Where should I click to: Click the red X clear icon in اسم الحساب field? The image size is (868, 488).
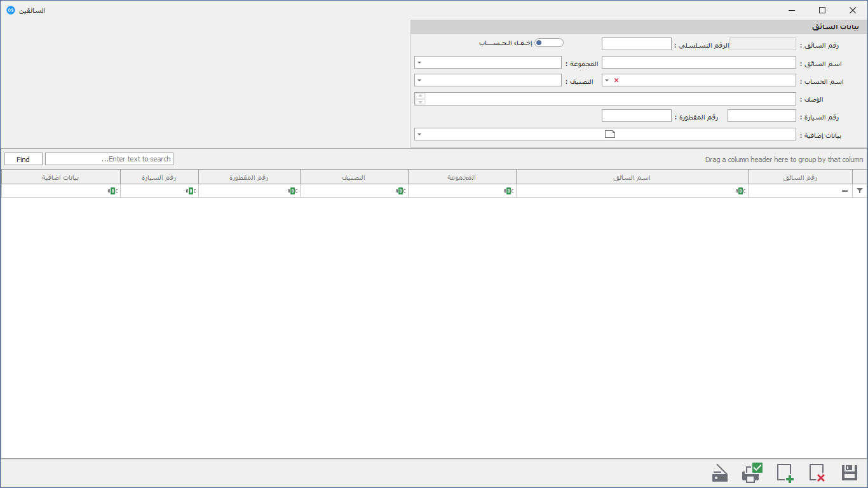(x=616, y=80)
